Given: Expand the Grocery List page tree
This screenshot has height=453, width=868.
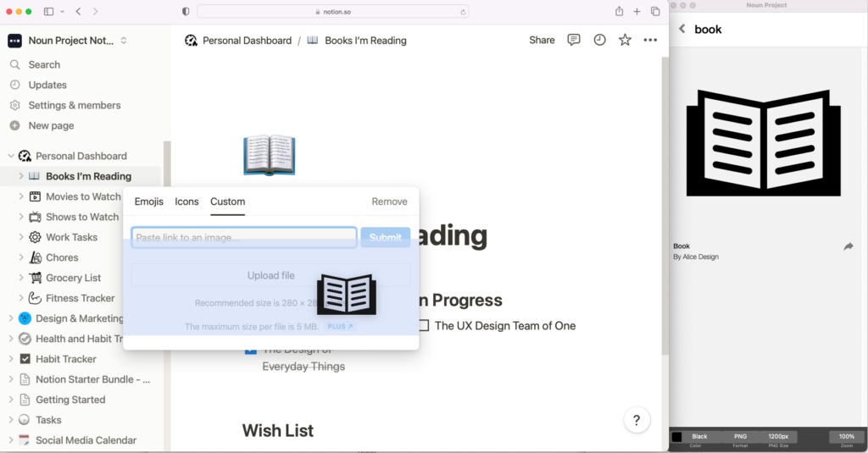Looking at the screenshot, I should 21,278.
